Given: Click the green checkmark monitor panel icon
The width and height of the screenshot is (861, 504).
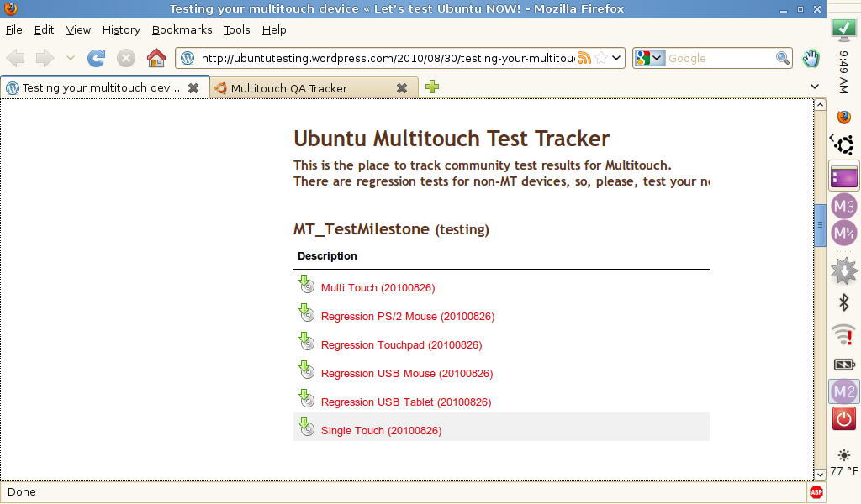Looking at the screenshot, I should pyautogui.click(x=844, y=30).
